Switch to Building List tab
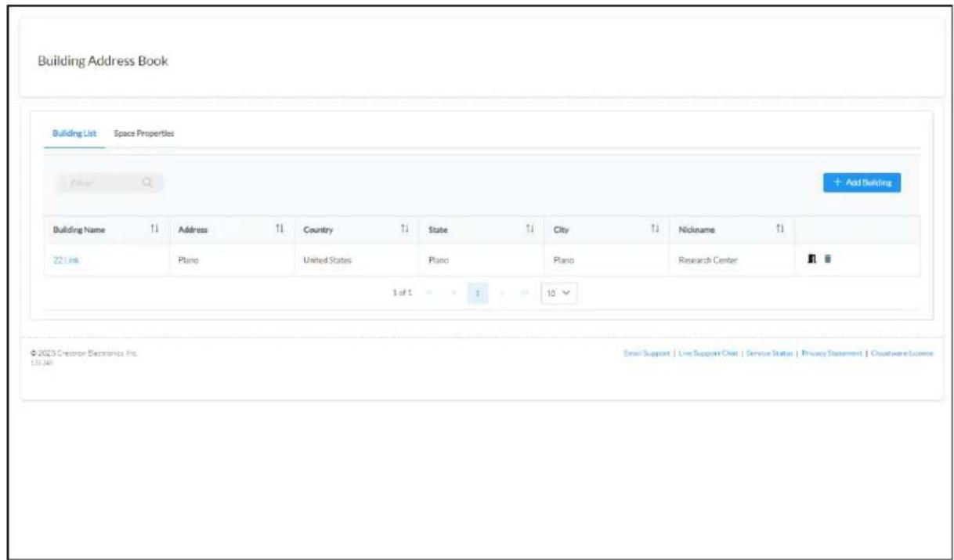Image resolution: width=954 pixels, height=560 pixels. [74, 133]
